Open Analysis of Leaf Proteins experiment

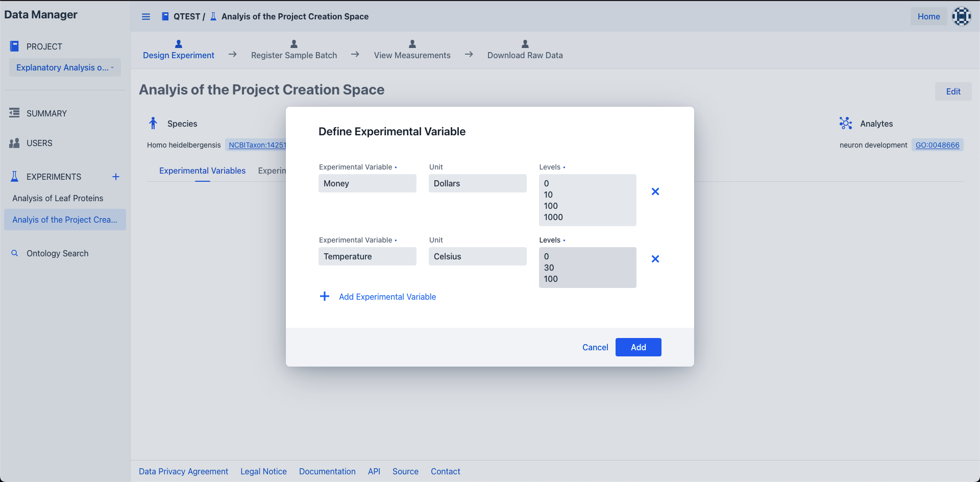[58, 198]
